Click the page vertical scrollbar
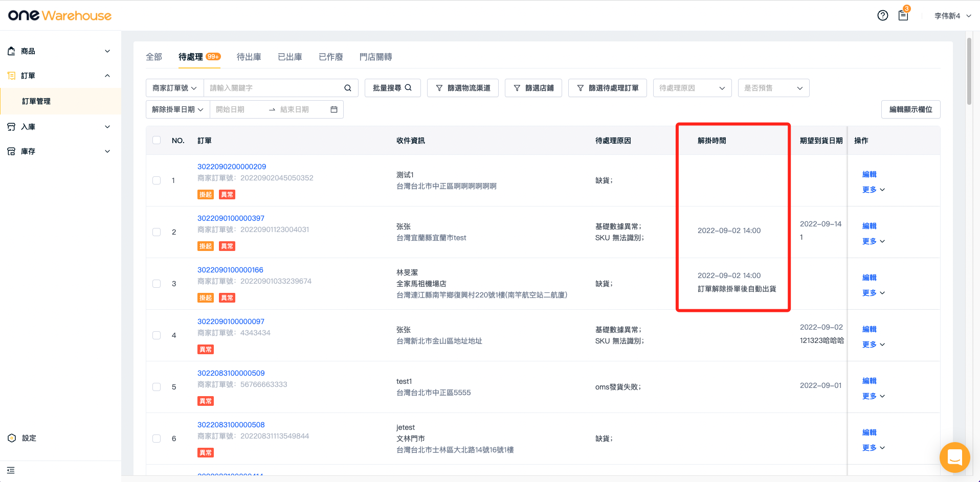The height and width of the screenshot is (482, 980). click(969, 72)
